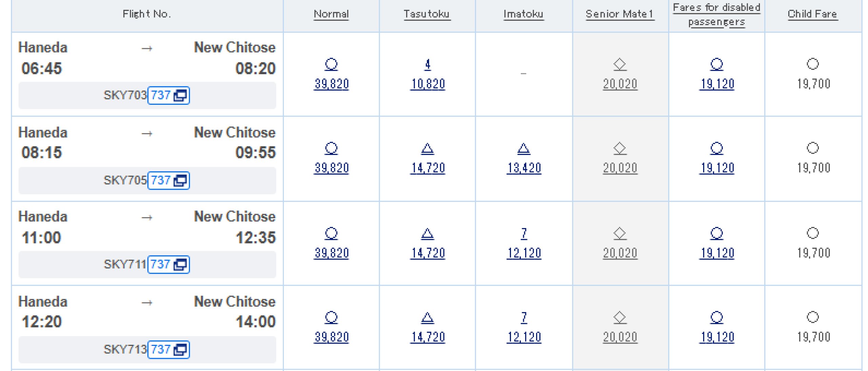Open aircraft 737 popup icon for SKY713
Viewport: 868px width, 371px height.
pyautogui.click(x=180, y=350)
